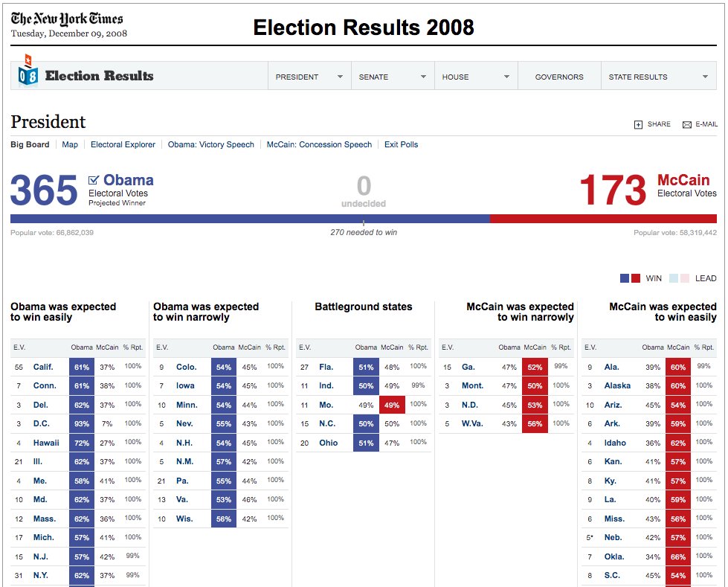This screenshot has width=728, height=587.
Task: Click the 66% McCain cell for Okla.
Action: point(678,556)
